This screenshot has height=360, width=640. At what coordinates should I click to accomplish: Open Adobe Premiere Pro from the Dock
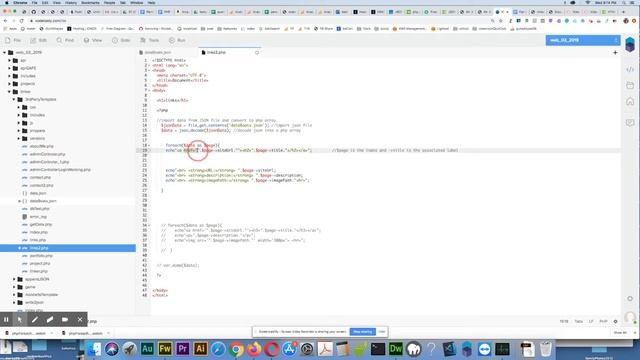[x=182, y=349]
